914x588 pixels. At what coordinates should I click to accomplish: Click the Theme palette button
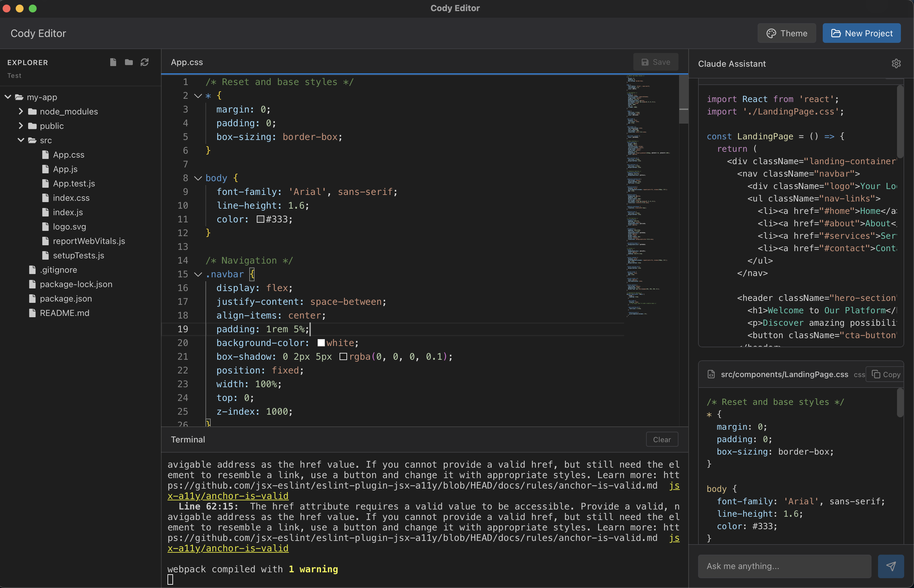click(x=787, y=33)
